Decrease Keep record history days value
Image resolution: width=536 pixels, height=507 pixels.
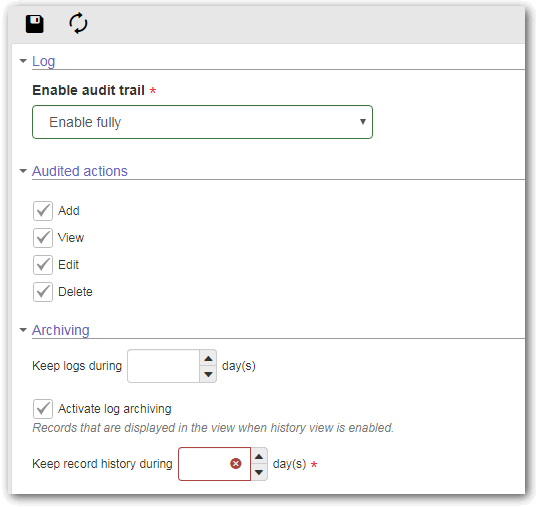coord(259,472)
